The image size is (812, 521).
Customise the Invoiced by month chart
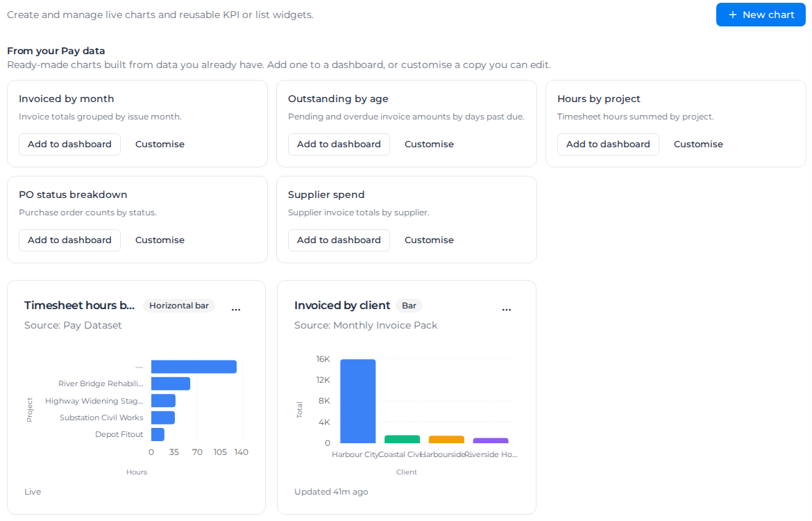click(x=160, y=144)
